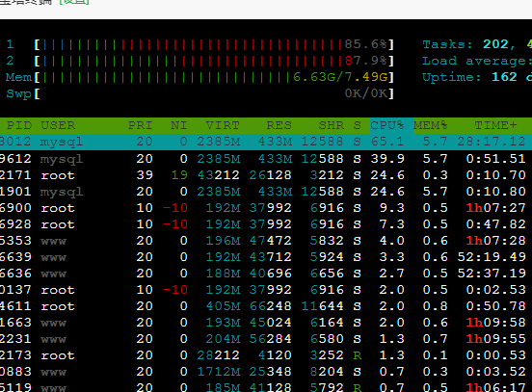Select the root process with 405M virtual memory
532x392 pixels.
pos(266,306)
